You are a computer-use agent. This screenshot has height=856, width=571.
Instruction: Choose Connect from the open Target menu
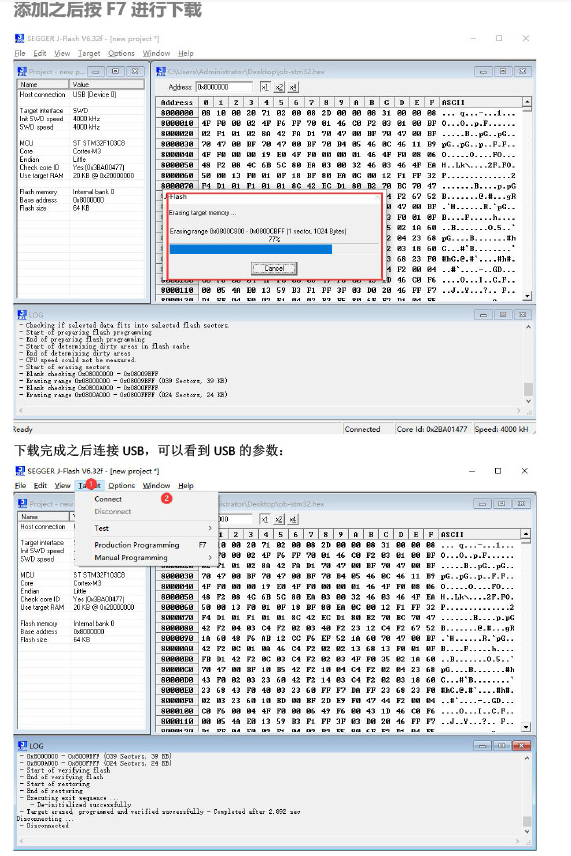coord(108,499)
